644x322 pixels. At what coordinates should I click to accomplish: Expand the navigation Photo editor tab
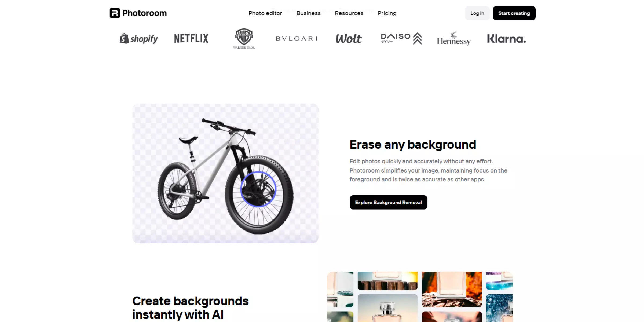tap(265, 13)
